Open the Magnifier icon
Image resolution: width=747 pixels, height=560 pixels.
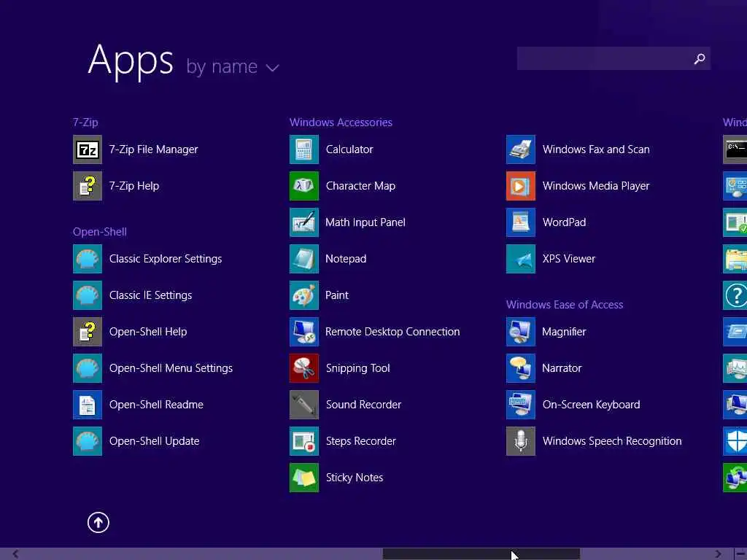[x=521, y=332]
